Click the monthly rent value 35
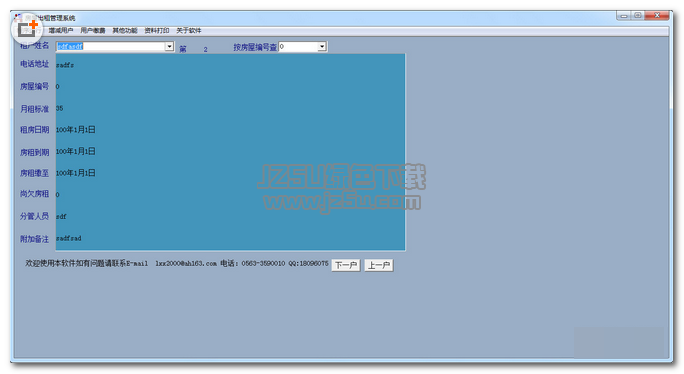This screenshot has width=684, height=374. tap(59, 108)
